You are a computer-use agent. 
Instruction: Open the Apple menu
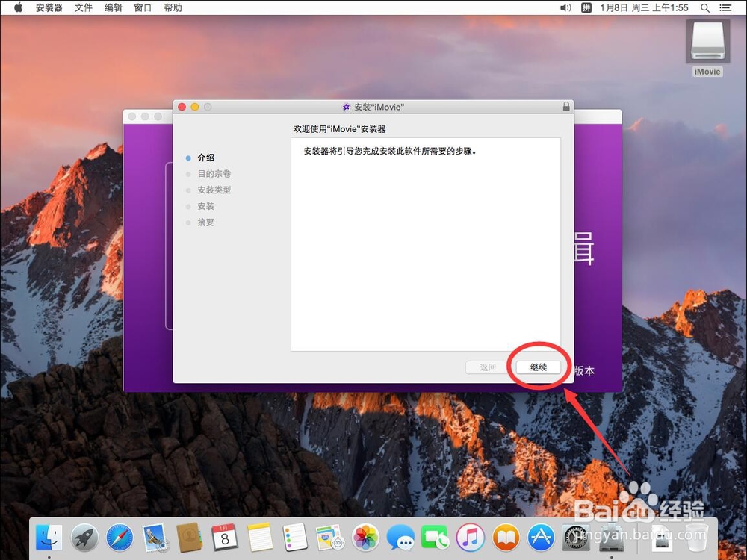[x=18, y=7]
